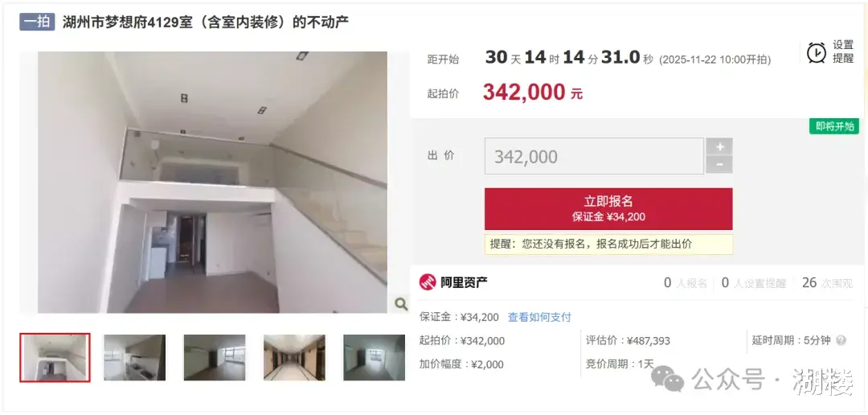Click the green 即将开始 status badge

click(833, 126)
